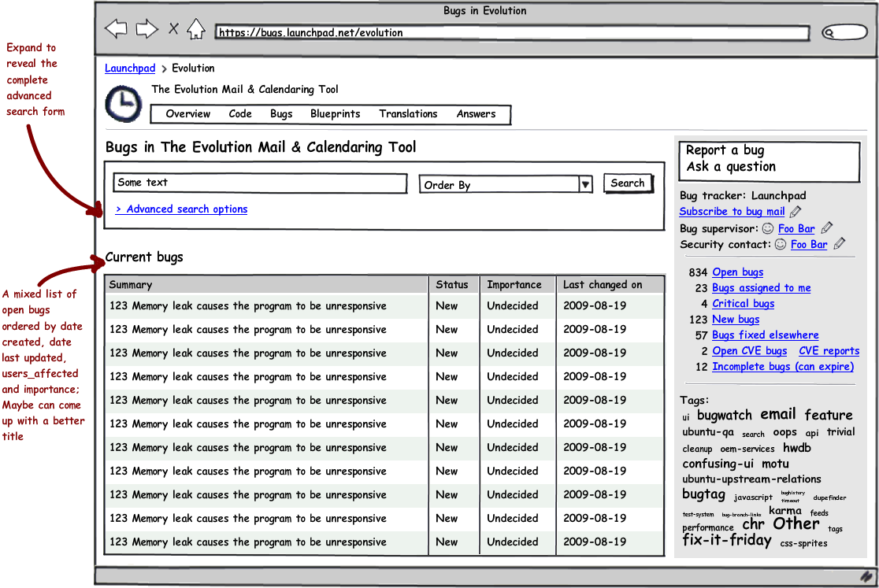879x588 pixels.
Task: Edit the bug supervisor pencil icon
Action: [826, 228]
